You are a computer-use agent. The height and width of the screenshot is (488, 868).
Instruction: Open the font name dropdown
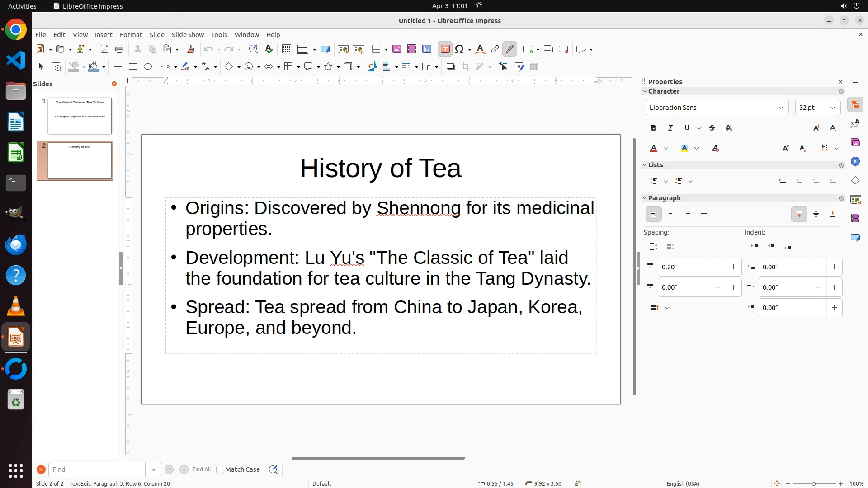(780, 108)
